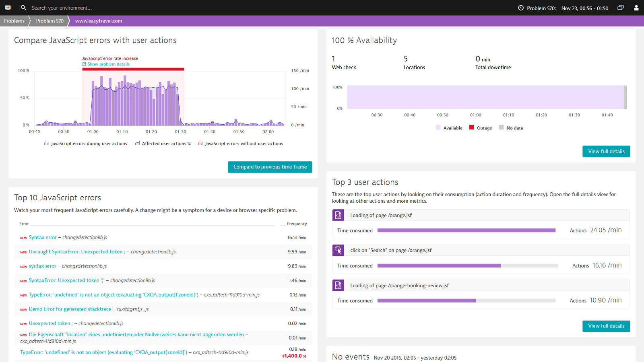The image size is (644, 362).
Task: Click the page load icon for /orange.jsf
Action: (338, 215)
